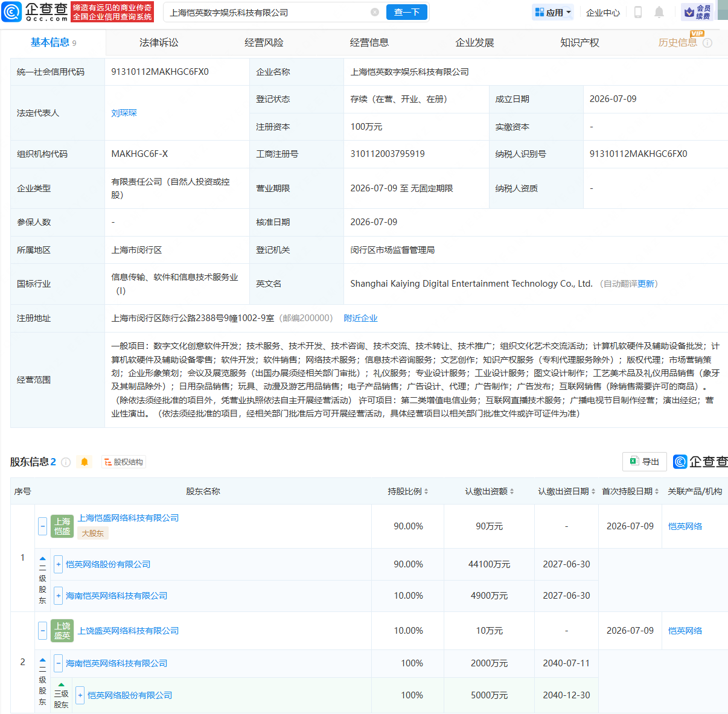Click info icon beside 历史信息 tab
Image resolution: width=728 pixels, height=714 pixels.
[707, 43]
